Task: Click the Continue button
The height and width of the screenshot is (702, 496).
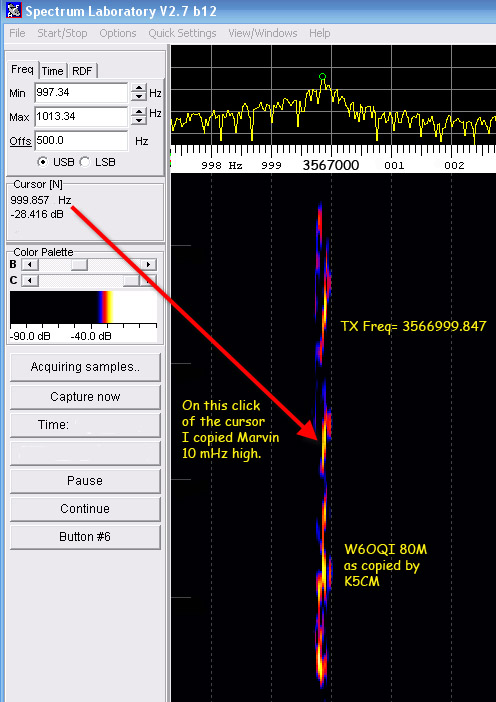Action: click(x=85, y=509)
